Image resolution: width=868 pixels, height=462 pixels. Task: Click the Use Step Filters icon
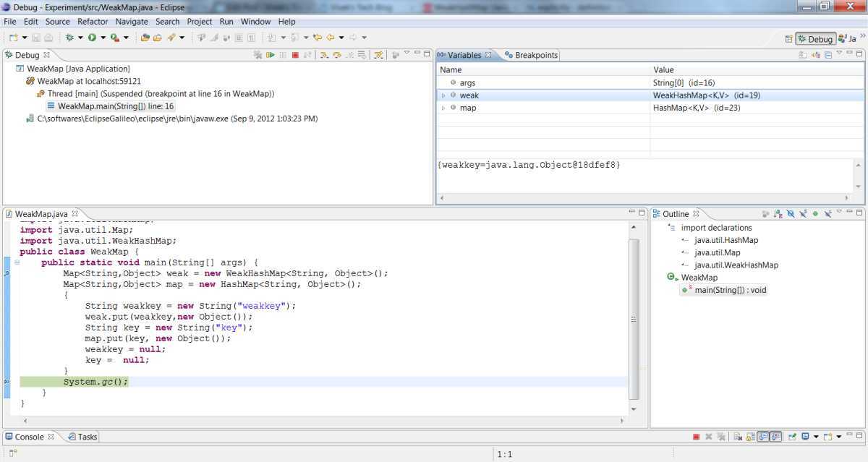pos(378,54)
